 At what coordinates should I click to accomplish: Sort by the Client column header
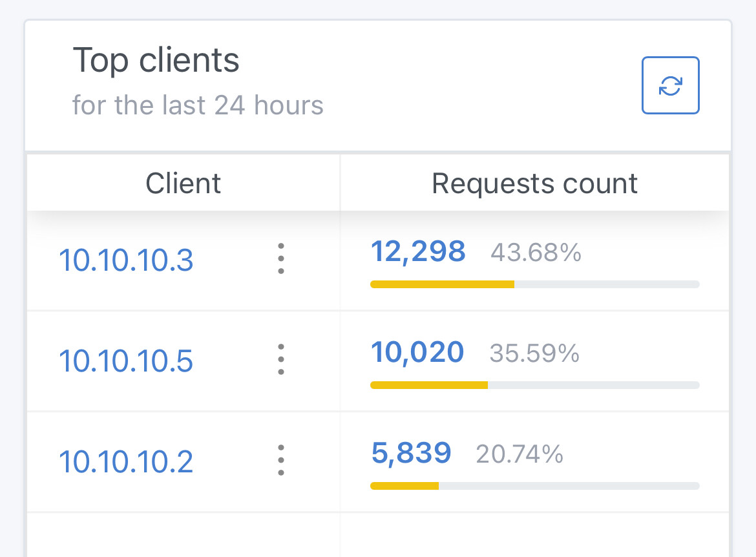184,184
